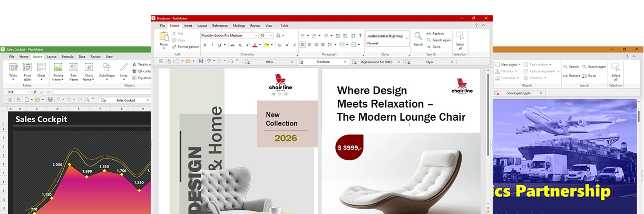Switch to TextMaker Mailings tab
This screenshot has width=644, height=214.
[x=239, y=25]
